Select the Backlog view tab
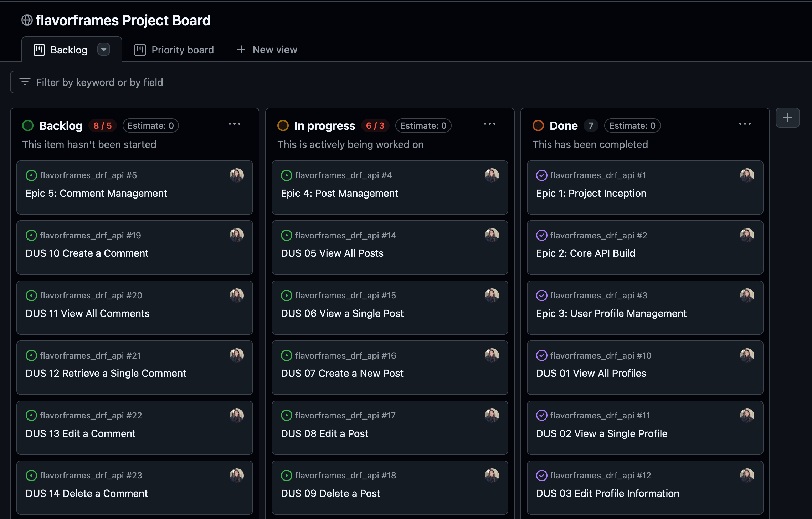Image resolution: width=812 pixels, height=519 pixels. [x=68, y=50]
